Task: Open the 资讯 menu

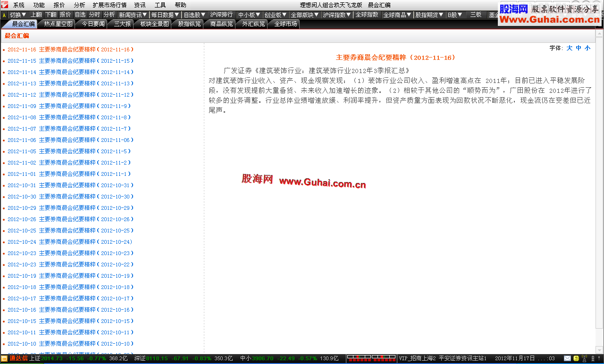Action: 140,5
